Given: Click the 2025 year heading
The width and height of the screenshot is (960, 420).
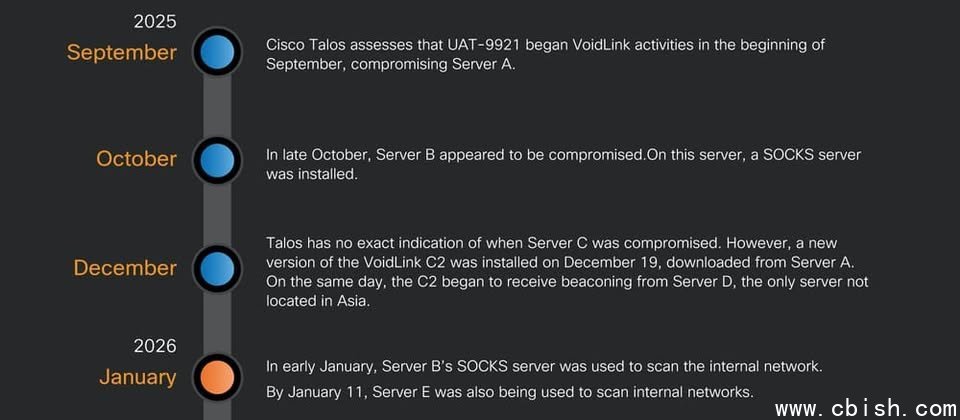Looking at the screenshot, I should click(x=154, y=21).
